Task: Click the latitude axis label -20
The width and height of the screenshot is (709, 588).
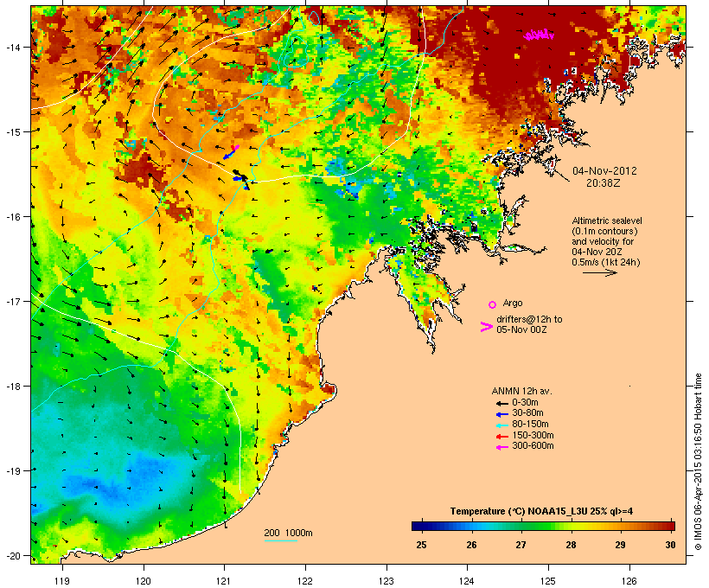Action: click(x=12, y=556)
